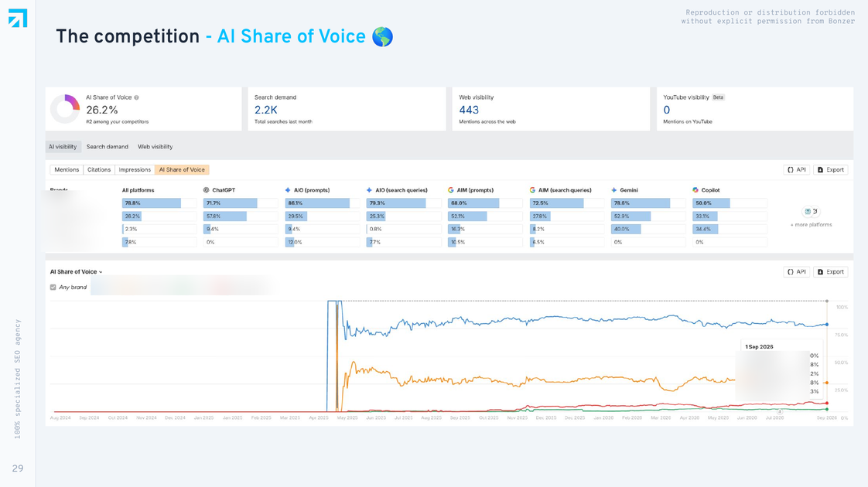Click the '#2 among your competitors' text
This screenshot has width=868, height=487.
click(x=118, y=122)
